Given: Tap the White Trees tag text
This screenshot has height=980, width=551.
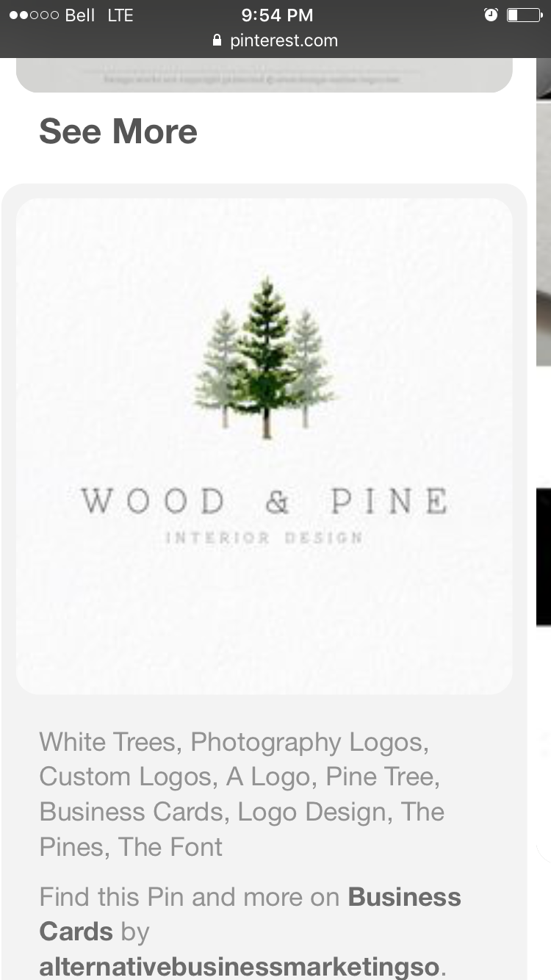Looking at the screenshot, I should tap(108, 742).
